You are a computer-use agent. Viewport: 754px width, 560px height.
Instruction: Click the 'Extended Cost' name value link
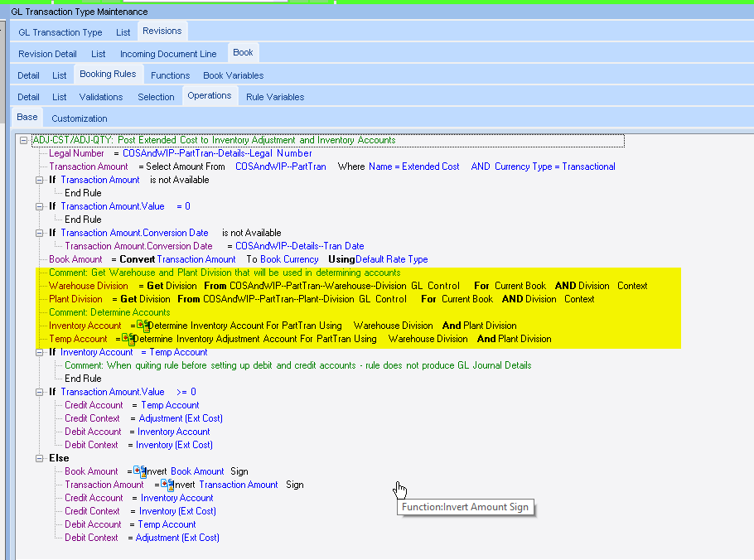click(430, 167)
